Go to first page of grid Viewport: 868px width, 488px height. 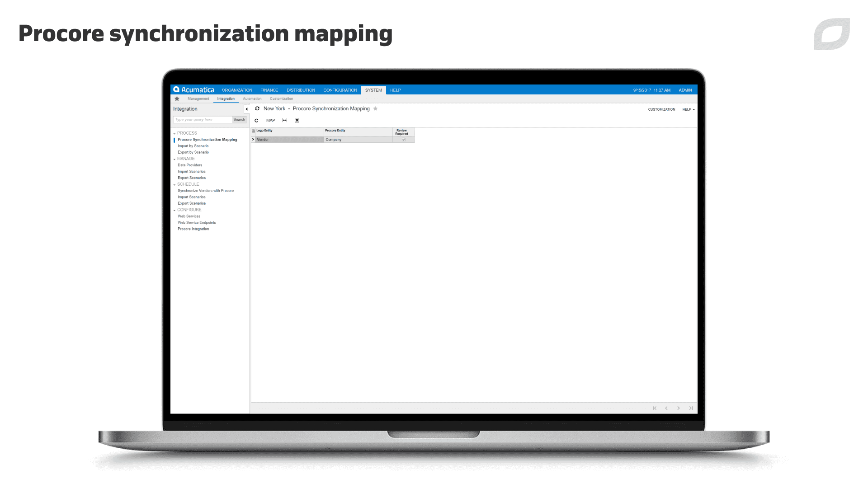coord(655,408)
